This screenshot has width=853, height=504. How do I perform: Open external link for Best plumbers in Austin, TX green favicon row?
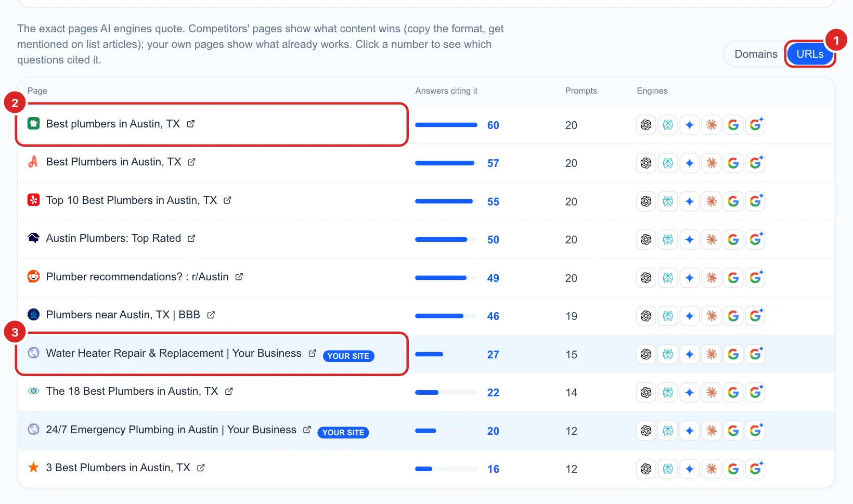[x=191, y=124]
